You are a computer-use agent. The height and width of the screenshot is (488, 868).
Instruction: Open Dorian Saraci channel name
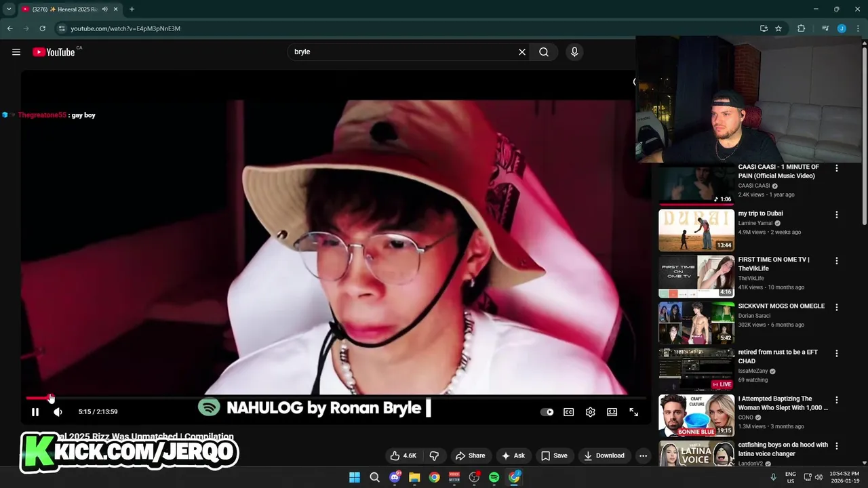(x=756, y=316)
